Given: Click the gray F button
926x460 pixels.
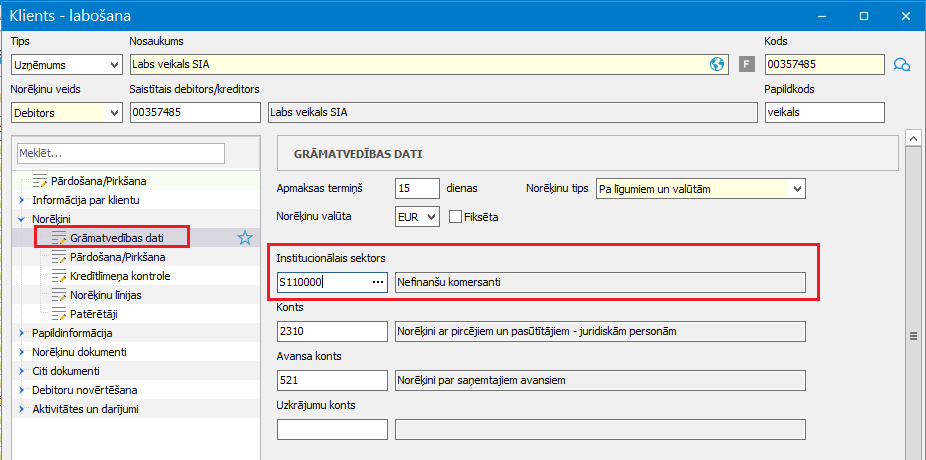Looking at the screenshot, I should pyautogui.click(x=747, y=64).
